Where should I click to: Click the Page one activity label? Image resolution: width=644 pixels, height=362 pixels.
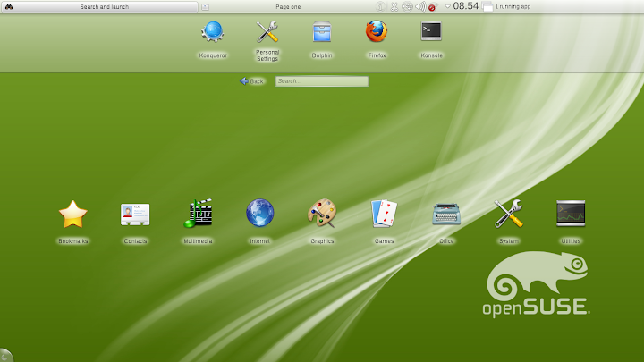(288, 6)
